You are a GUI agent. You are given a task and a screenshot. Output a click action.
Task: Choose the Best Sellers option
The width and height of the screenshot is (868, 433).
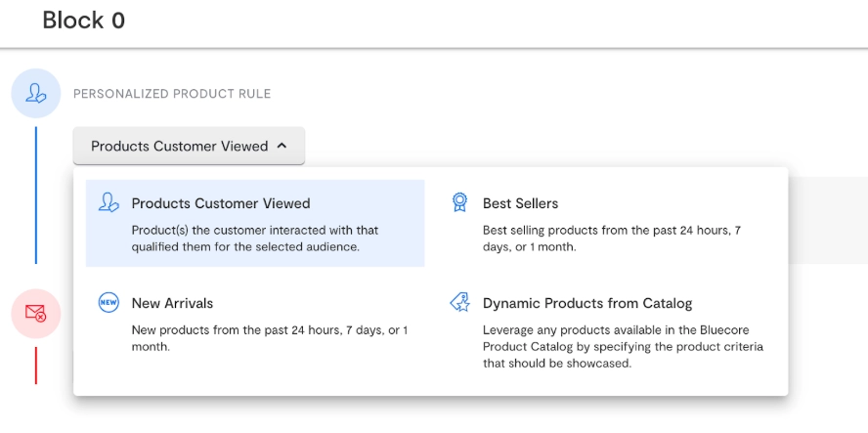(x=520, y=203)
